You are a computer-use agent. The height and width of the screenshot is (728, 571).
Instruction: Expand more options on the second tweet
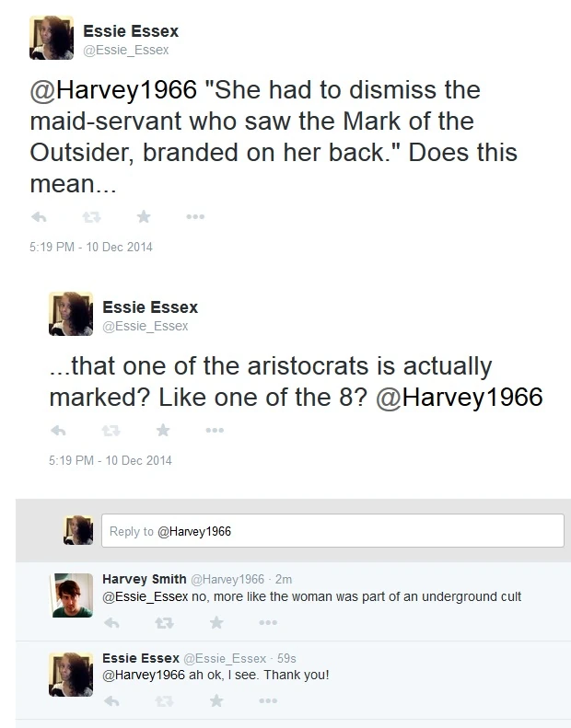click(215, 430)
